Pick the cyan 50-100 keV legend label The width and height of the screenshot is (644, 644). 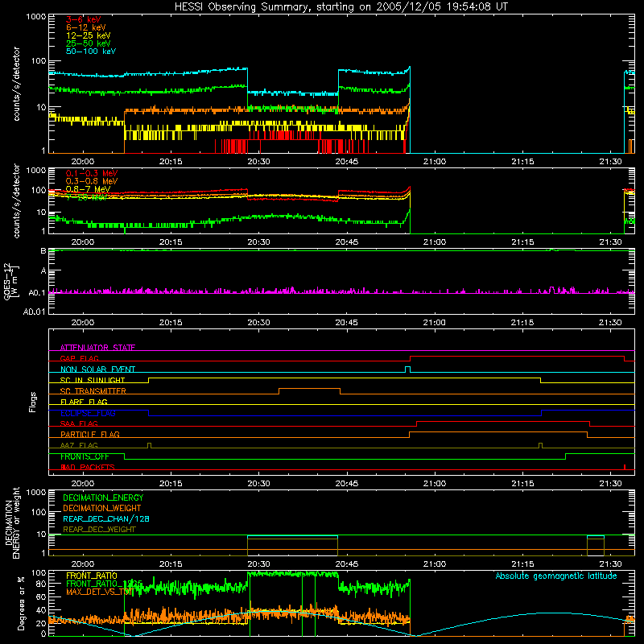coord(91,52)
